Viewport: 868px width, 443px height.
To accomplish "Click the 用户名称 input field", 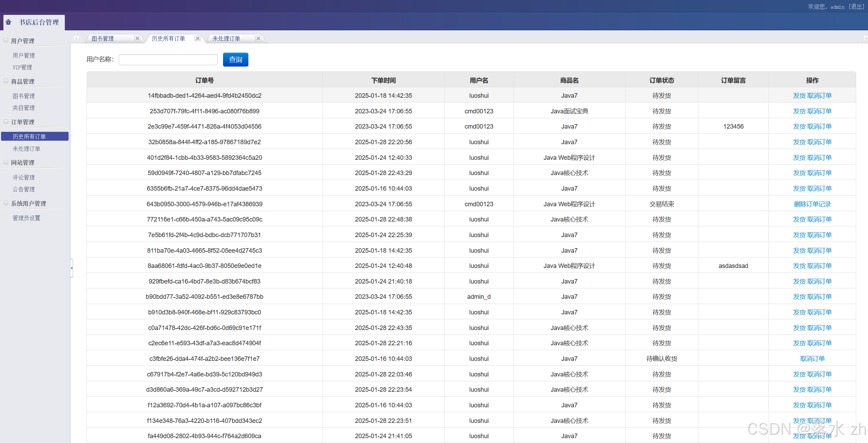I will pyautogui.click(x=168, y=60).
